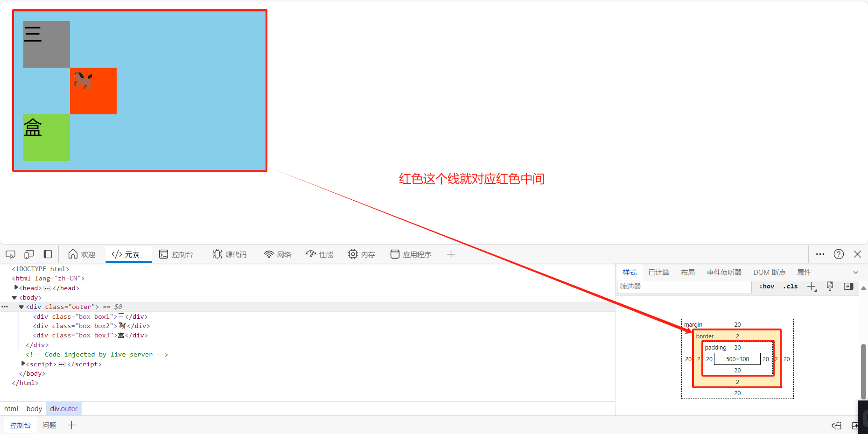This screenshot has width=868, height=434.
Task: Switch to the 已计算 Computed tab
Action: 659,273
